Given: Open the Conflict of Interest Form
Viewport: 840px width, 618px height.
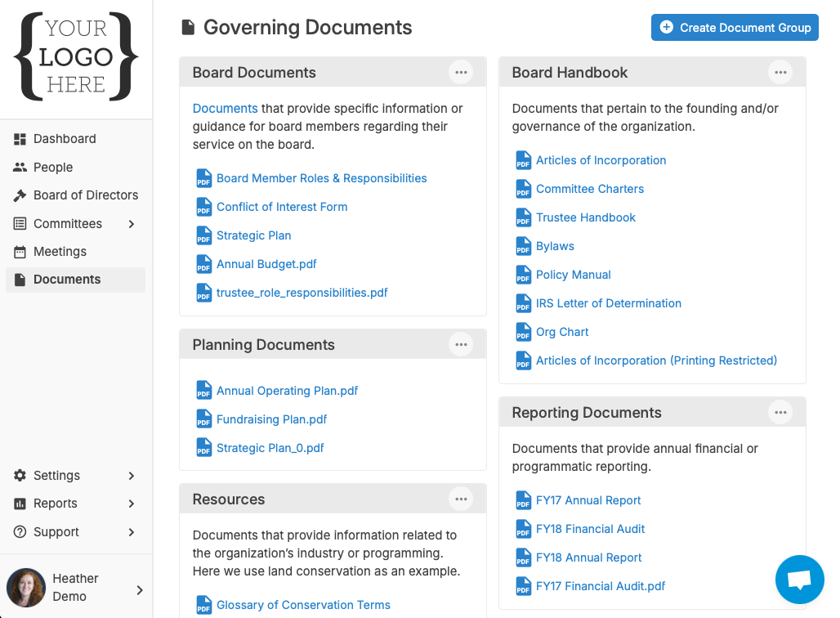Looking at the screenshot, I should (x=281, y=207).
